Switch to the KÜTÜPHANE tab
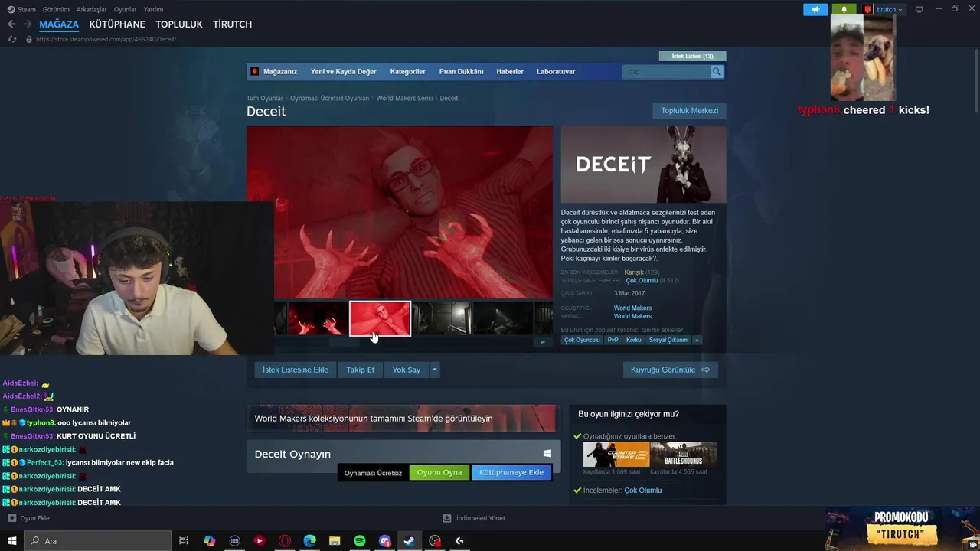 [x=117, y=24]
